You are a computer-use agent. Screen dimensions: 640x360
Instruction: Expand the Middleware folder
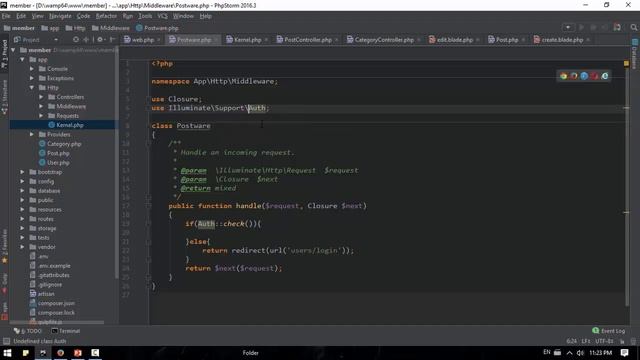click(x=41, y=106)
